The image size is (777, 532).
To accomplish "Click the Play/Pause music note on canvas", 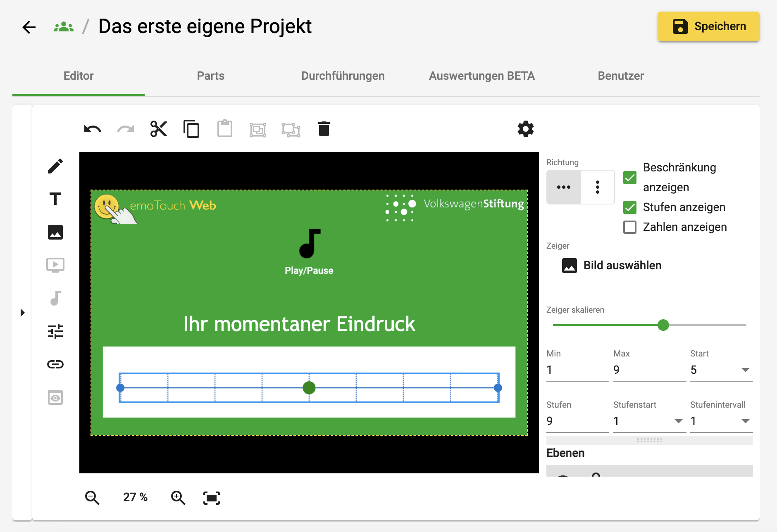I will tap(310, 244).
